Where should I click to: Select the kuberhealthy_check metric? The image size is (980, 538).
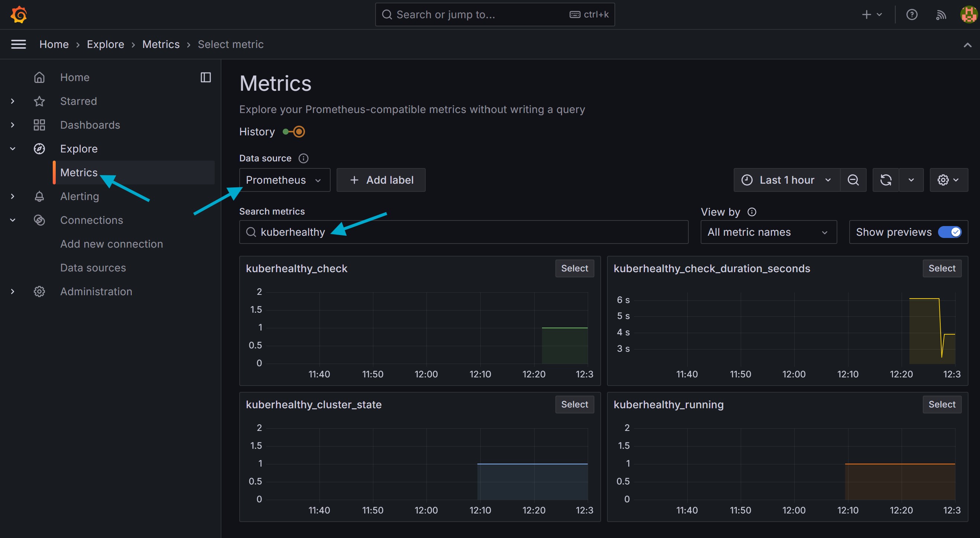[x=574, y=268]
